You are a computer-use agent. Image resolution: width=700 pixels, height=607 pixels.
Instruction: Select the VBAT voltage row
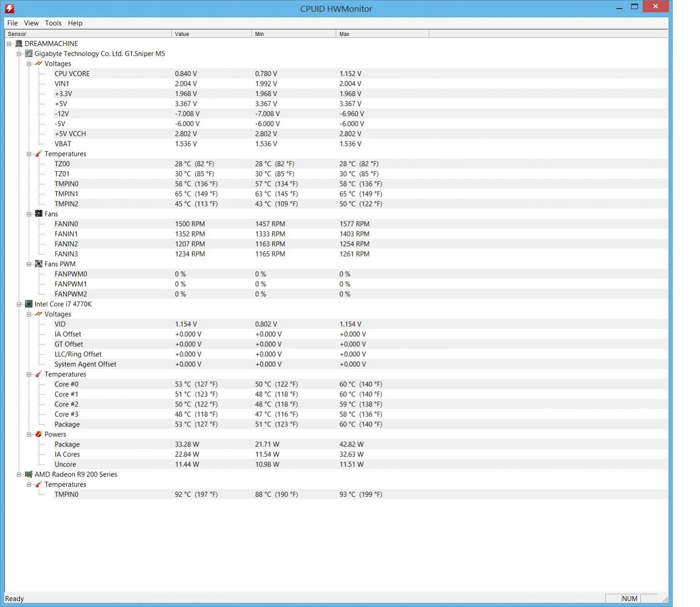[360, 144]
